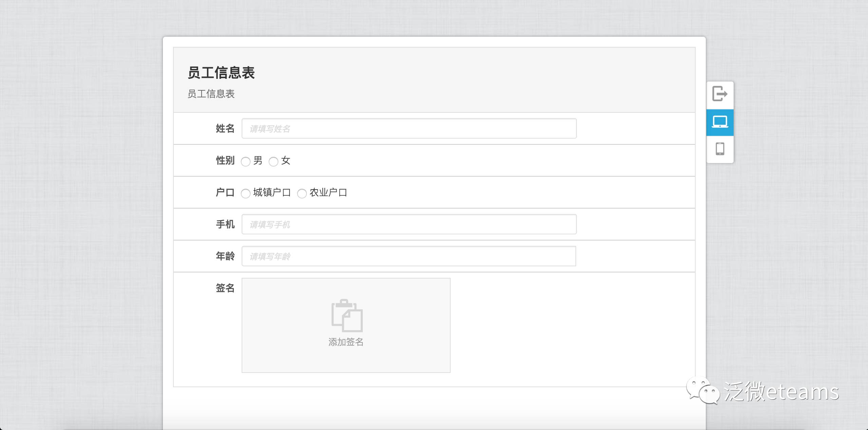
Task: Click the clipboard signature icon
Action: [x=347, y=316]
